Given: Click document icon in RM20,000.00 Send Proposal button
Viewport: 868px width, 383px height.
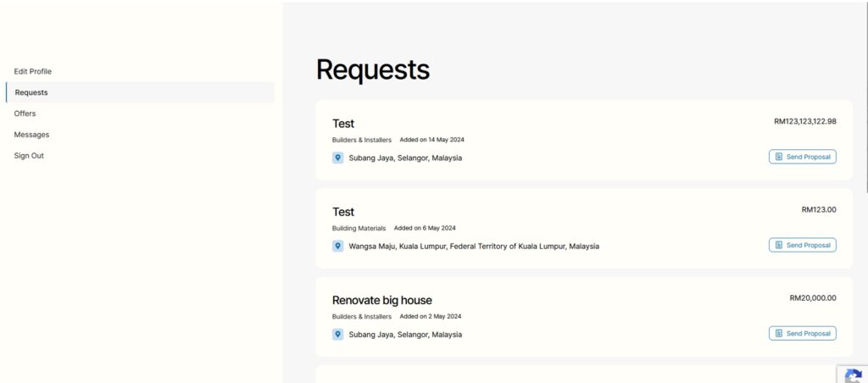Looking at the screenshot, I should click(x=779, y=334).
